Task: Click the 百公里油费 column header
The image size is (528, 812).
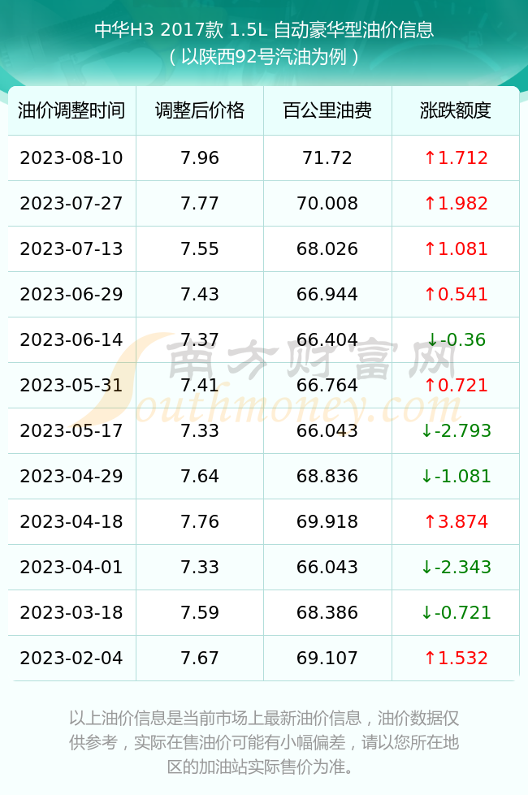Action: click(327, 110)
